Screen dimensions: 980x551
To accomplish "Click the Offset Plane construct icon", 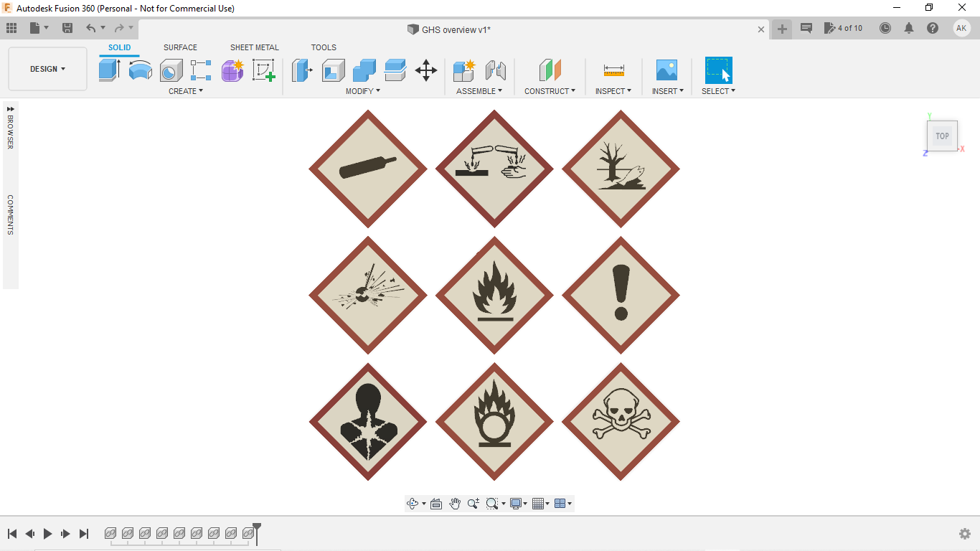I will click(x=550, y=70).
